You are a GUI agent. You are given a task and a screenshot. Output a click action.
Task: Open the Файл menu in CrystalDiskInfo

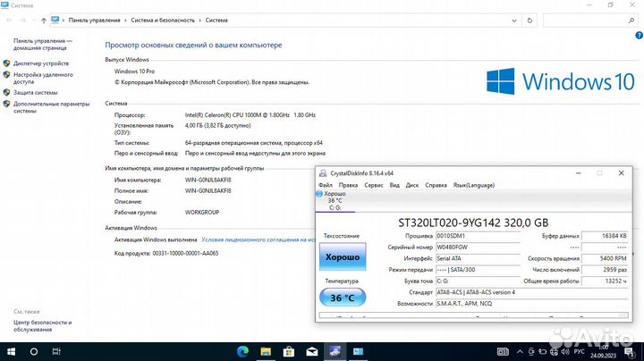[x=326, y=185]
